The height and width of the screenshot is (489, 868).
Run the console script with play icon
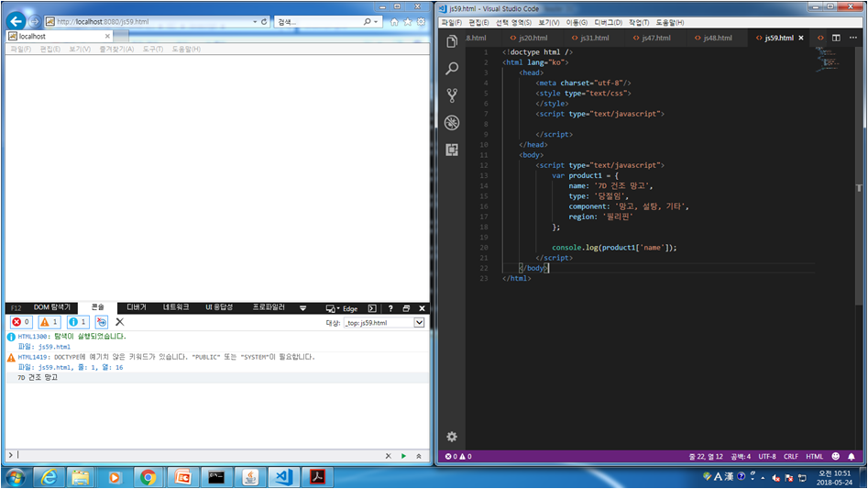(x=403, y=456)
